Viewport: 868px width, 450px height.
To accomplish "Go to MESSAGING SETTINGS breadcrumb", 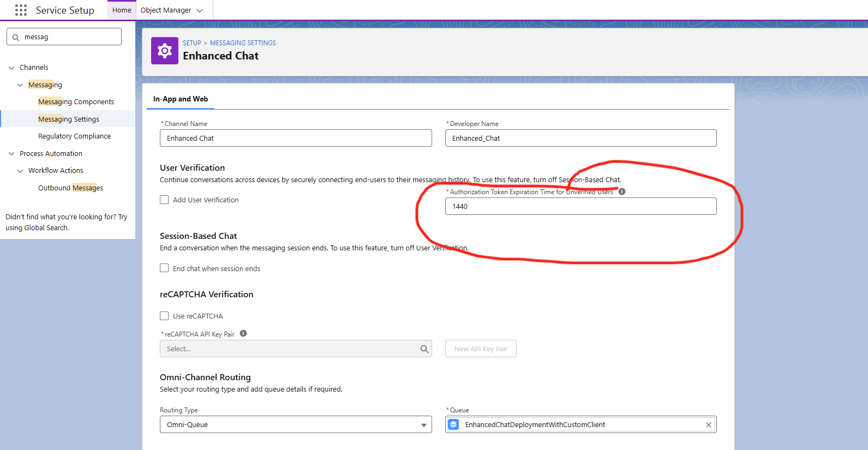I will [243, 43].
